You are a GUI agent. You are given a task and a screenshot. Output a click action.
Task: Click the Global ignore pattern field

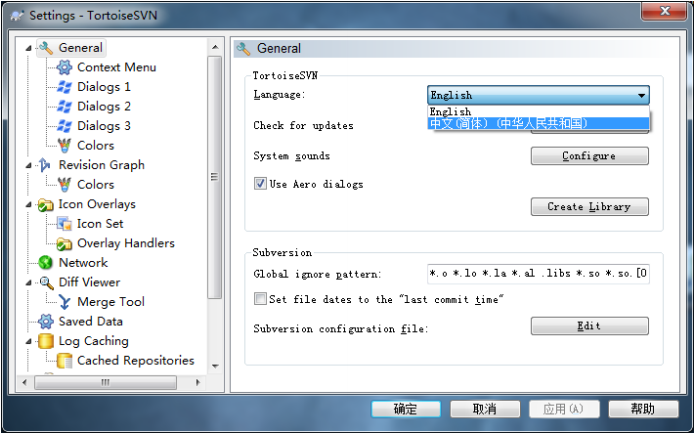click(538, 274)
